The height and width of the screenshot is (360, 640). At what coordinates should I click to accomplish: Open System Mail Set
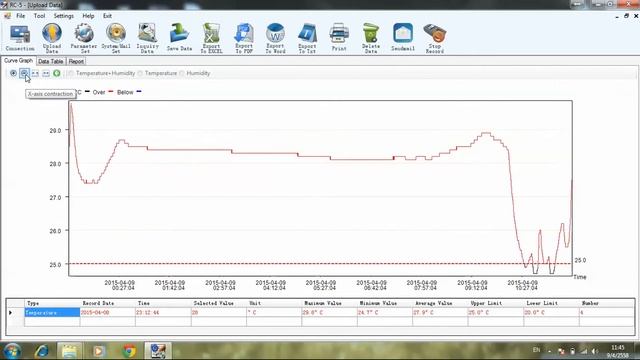(x=116, y=38)
